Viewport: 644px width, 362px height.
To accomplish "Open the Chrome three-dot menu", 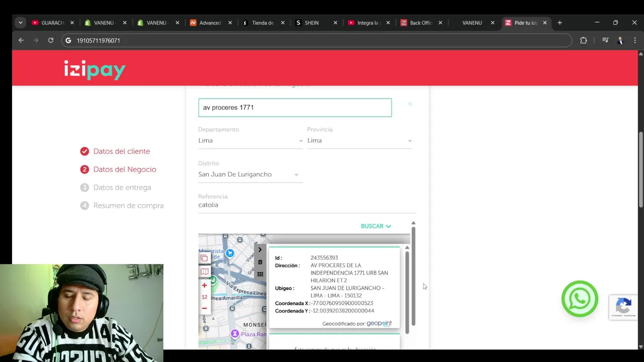I will 635,40.
